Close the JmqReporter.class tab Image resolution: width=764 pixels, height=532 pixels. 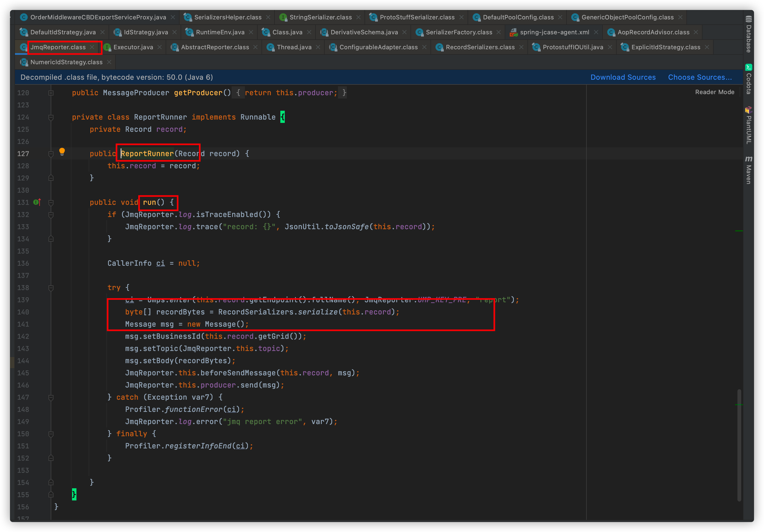[92, 47]
